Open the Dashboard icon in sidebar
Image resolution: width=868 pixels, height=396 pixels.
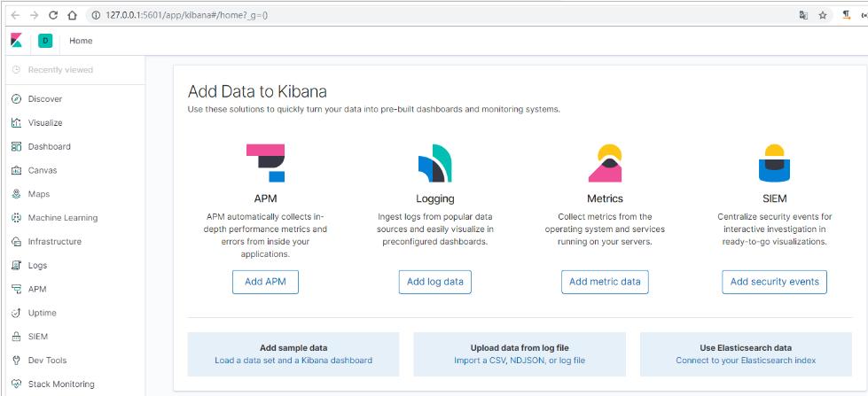pyautogui.click(x=16, y=147)
